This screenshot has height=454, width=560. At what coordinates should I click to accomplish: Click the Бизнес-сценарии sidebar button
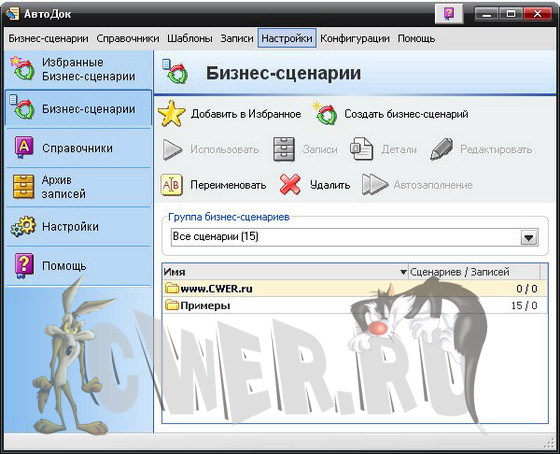tap(78, 109)
